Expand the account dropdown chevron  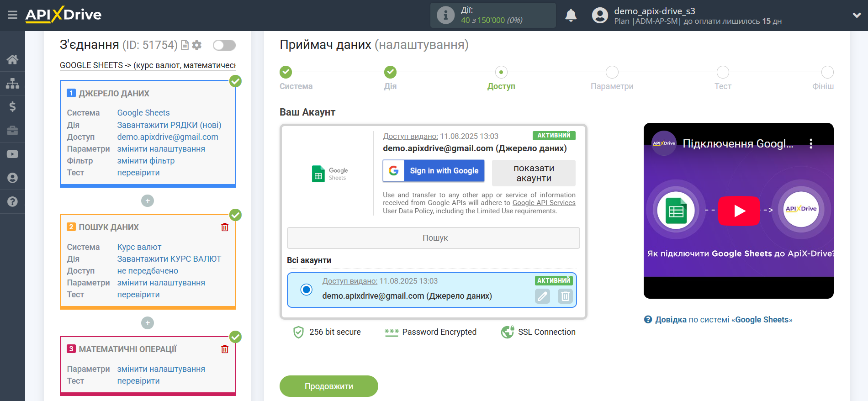click(857, 15)
